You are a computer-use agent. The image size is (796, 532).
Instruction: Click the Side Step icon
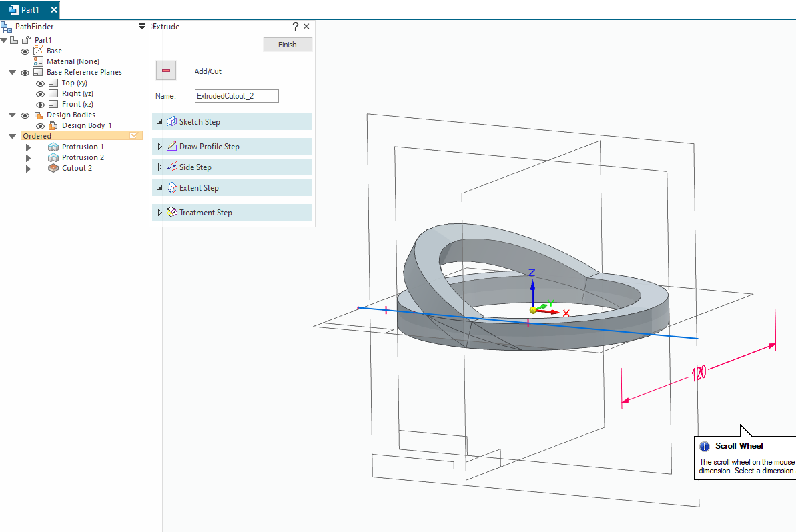click(171, 167)
